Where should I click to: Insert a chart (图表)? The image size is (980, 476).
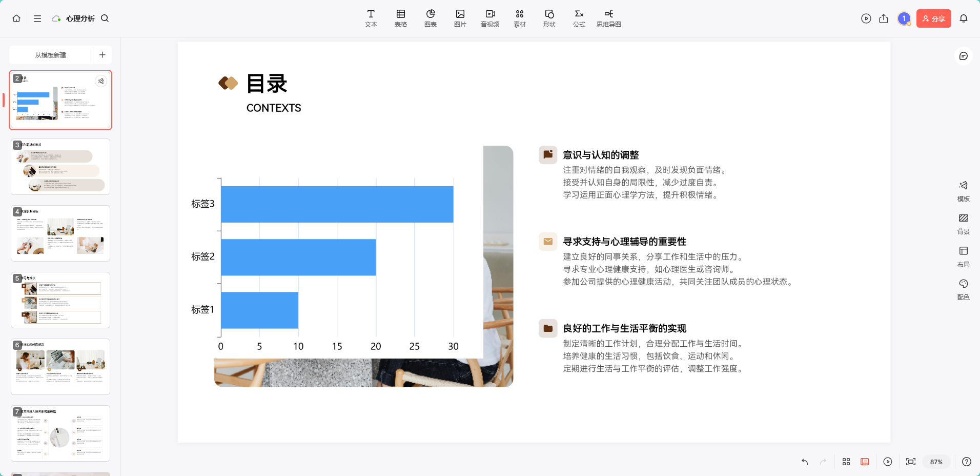(x=431, y=18)
